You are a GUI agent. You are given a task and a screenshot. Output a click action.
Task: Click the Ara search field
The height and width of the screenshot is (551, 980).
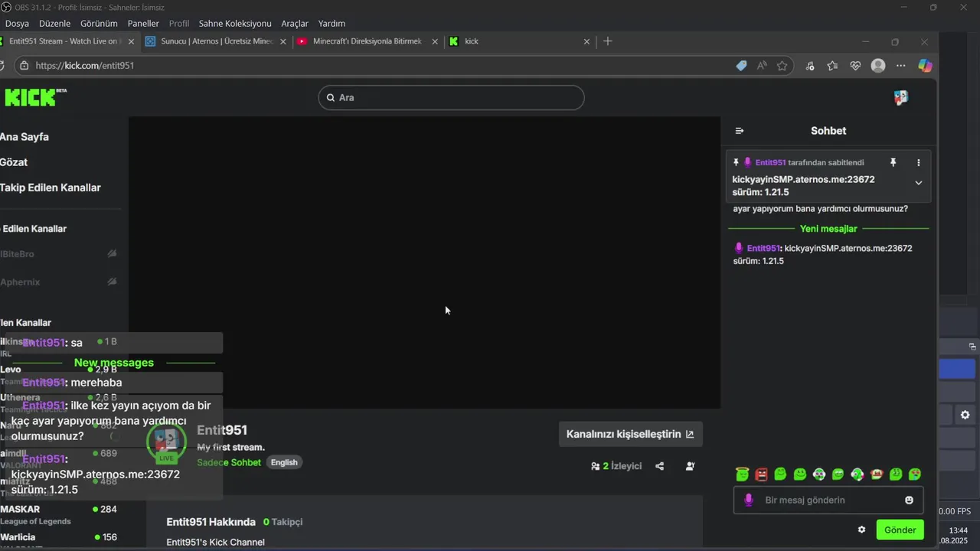click(451, 97)
